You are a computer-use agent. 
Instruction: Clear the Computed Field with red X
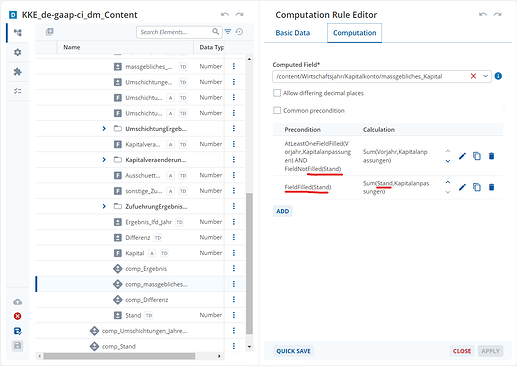473,76
